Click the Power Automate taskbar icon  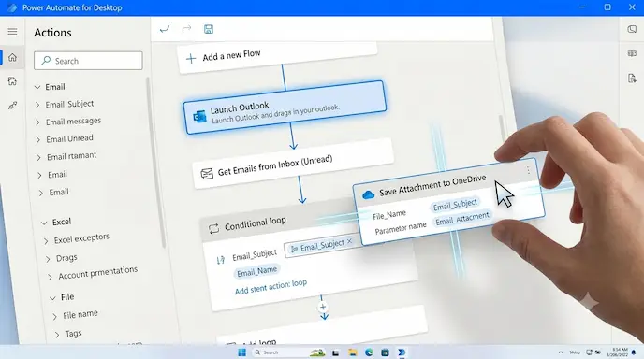click(402, 352)
